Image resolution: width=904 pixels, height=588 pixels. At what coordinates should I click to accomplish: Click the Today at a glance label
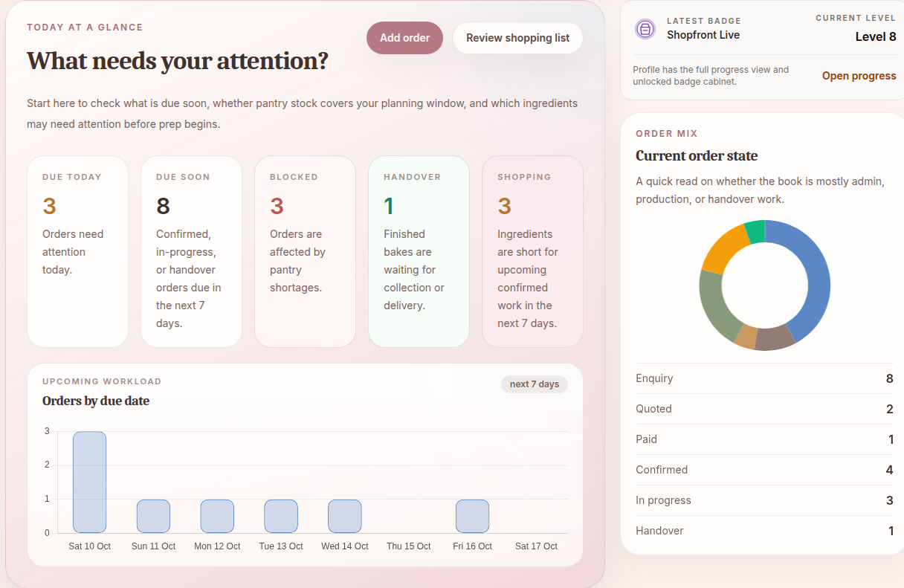(x=85, y=28)
